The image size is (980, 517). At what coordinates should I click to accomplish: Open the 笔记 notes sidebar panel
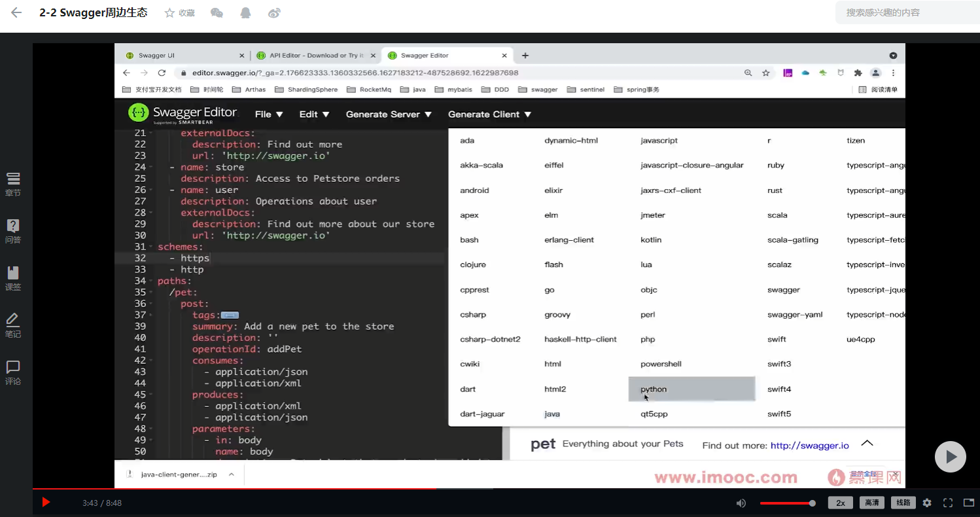[x=13, y=326]
